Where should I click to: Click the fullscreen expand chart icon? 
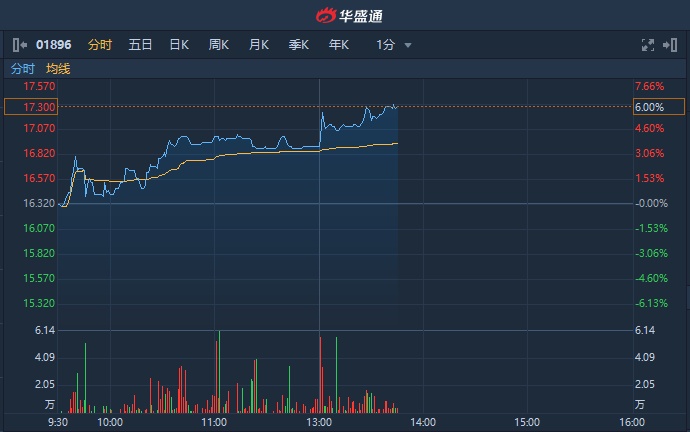click(x=646, y=45)
